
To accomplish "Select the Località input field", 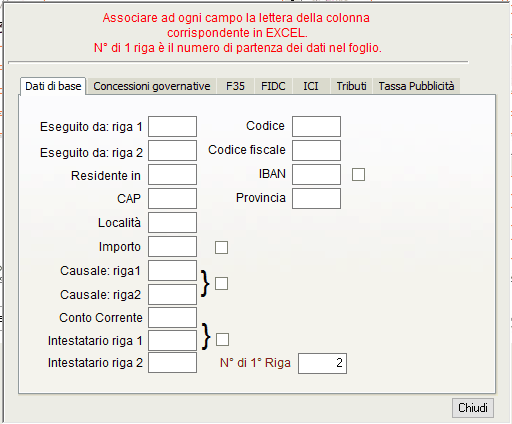I will 172,222.
